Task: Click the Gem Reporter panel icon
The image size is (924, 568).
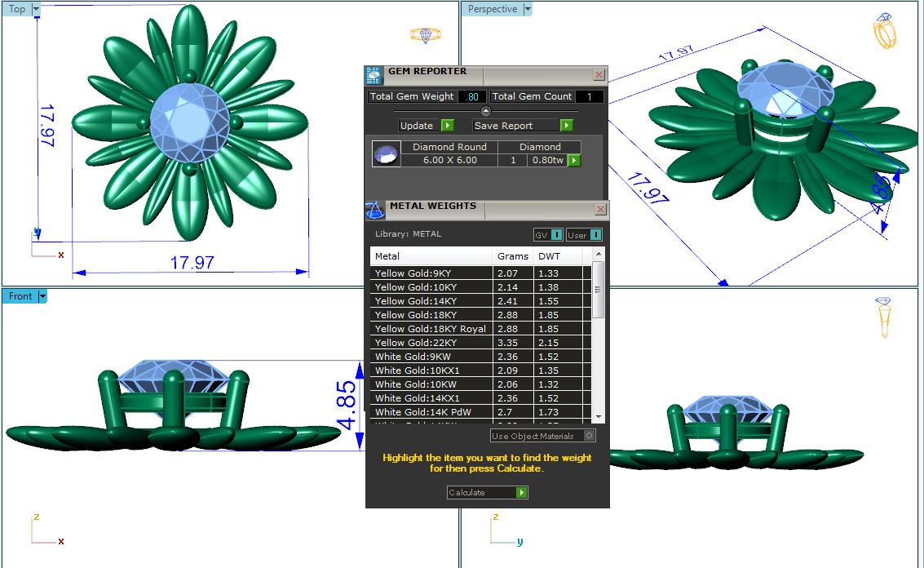Action: [374, 75]
